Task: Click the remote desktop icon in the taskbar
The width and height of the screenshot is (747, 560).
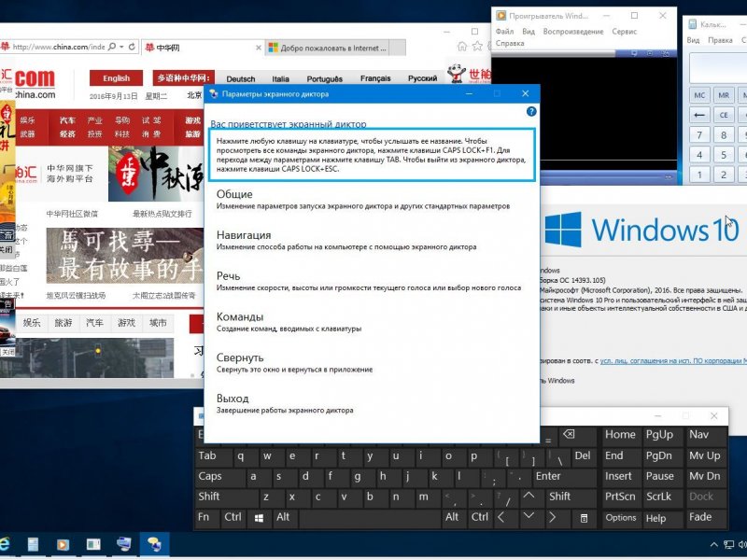Action: pyautogui.click(x=124, y=544)
